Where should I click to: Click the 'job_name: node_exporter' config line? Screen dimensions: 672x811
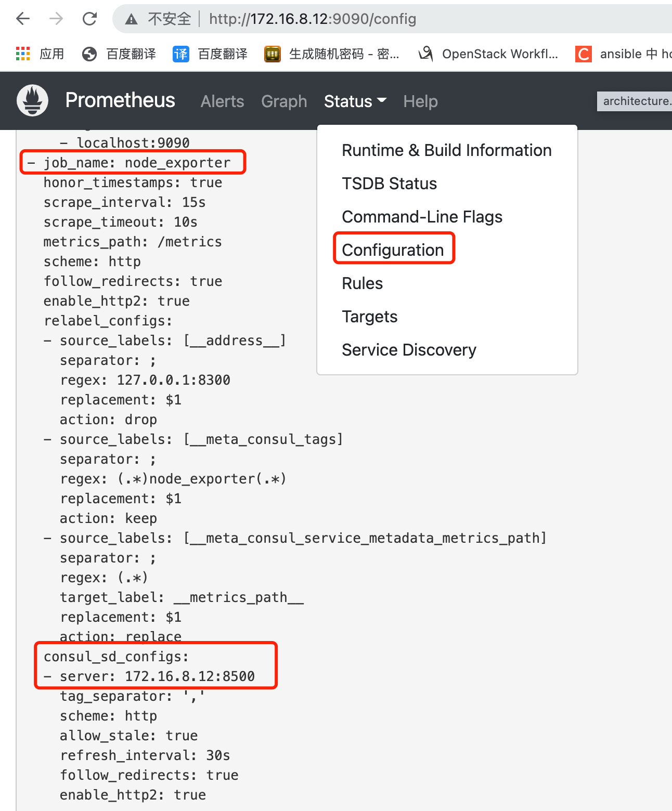coord(129,163)
